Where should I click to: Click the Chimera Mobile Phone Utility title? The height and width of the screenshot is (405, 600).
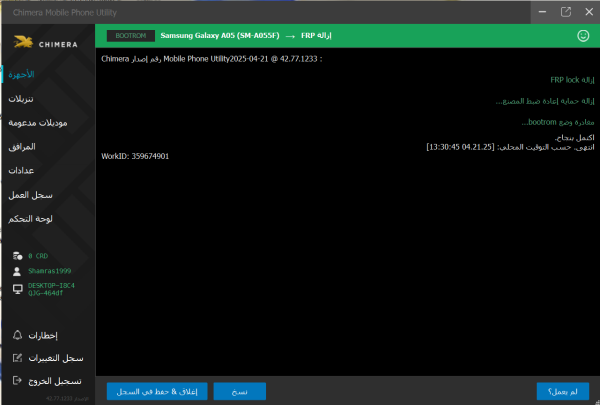65,13
